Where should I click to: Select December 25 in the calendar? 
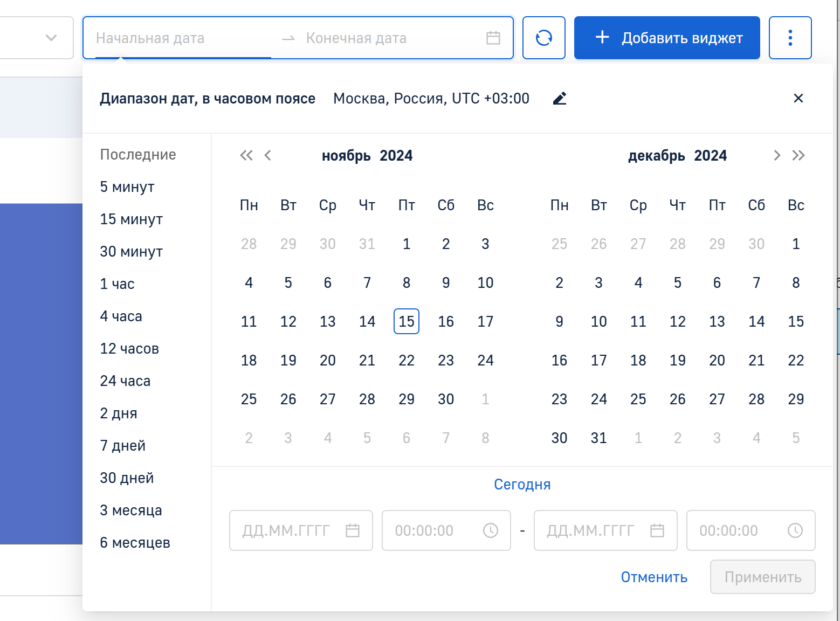(638, 399)
